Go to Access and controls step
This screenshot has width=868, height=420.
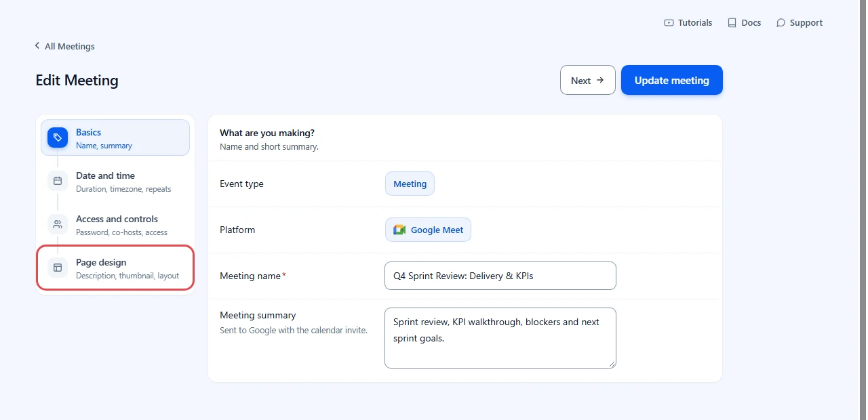(115, 224)
